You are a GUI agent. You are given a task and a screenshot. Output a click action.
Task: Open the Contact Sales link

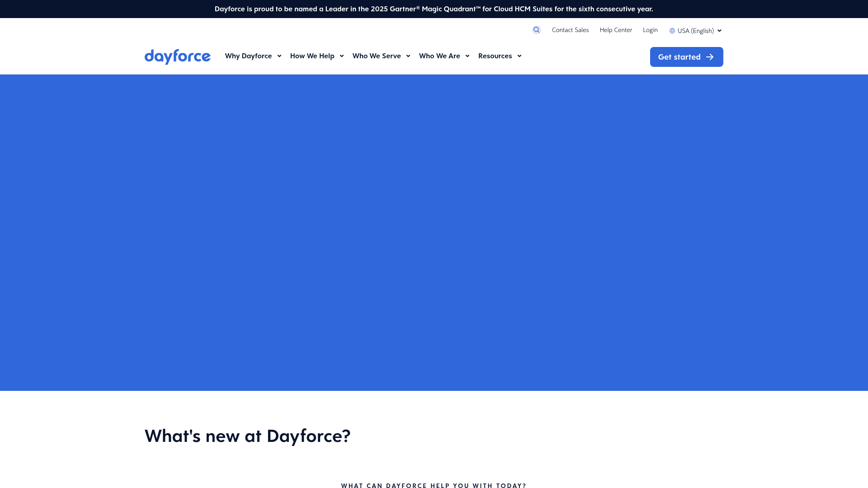click(570, 30)
